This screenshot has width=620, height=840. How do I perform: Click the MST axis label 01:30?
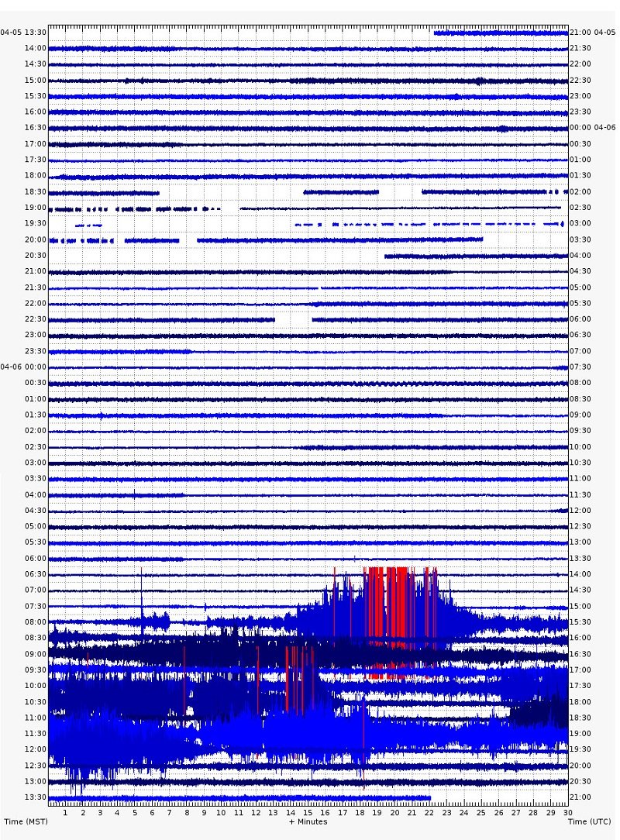click(x=36, y=415)
